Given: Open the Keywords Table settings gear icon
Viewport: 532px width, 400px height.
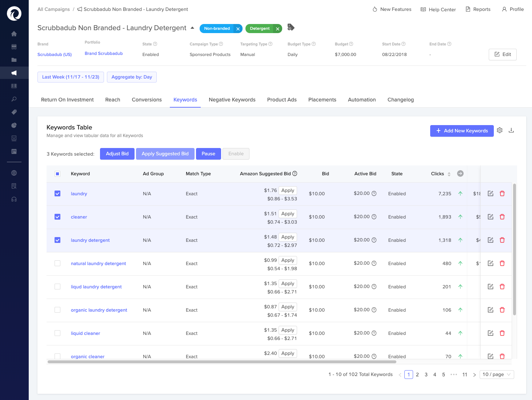Looking at the screenshot, I should tap(500, 130).
